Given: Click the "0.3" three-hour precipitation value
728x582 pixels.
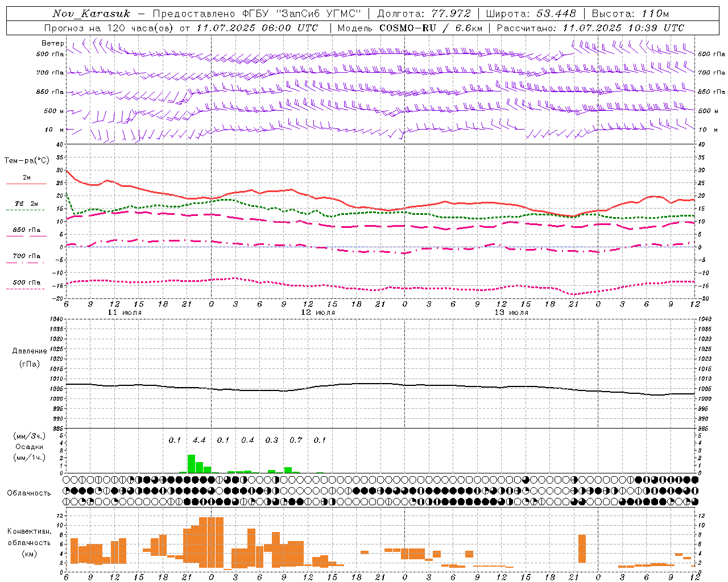Looking at the screenshot, I should (272, 440).
